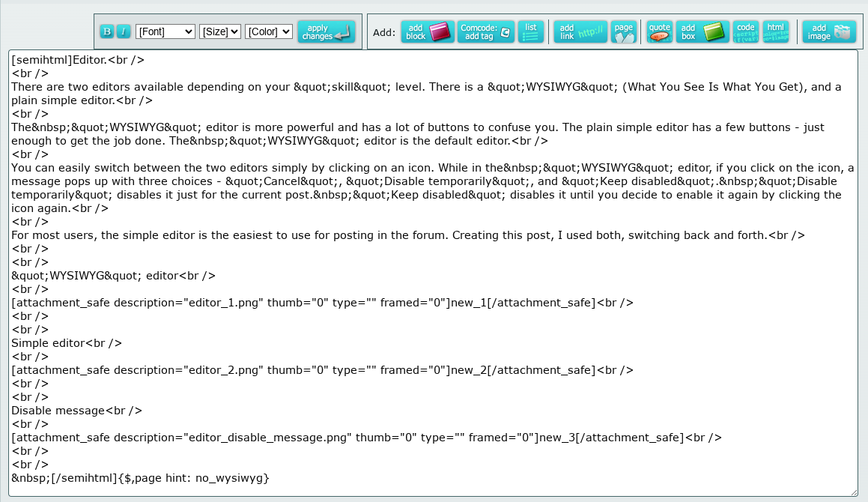Image resolution: width=868 pixels, height=502 pixels.
Task: Insert a page link using page icon
Action: tap(623, 31)
